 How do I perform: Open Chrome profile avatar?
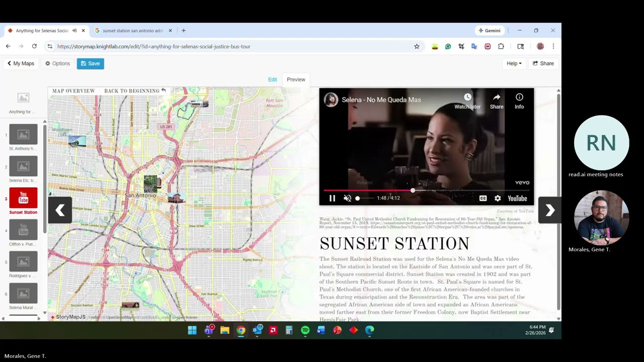540,46
